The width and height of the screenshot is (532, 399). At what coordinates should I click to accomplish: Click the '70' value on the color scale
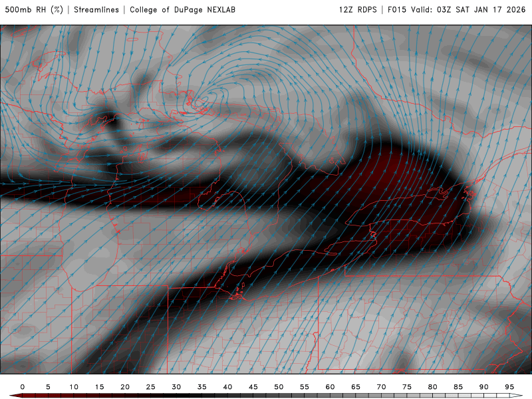click(x=381, y=387)
